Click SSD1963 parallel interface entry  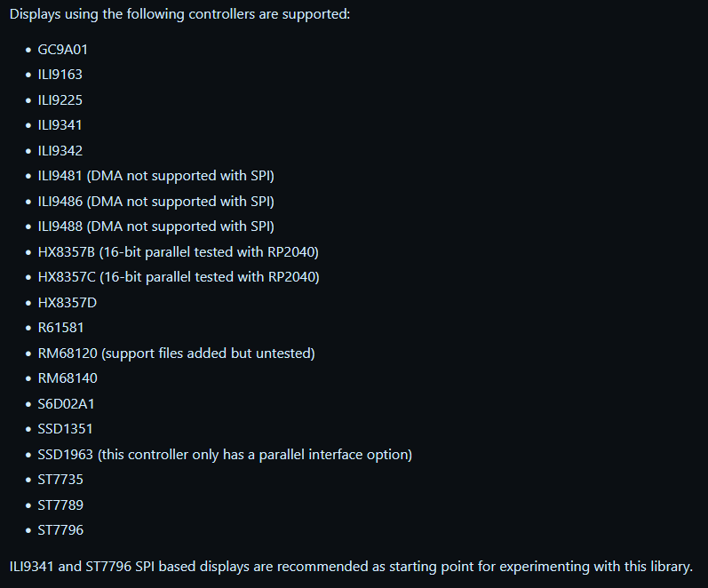pyautogui.click(x=225, y=454)
